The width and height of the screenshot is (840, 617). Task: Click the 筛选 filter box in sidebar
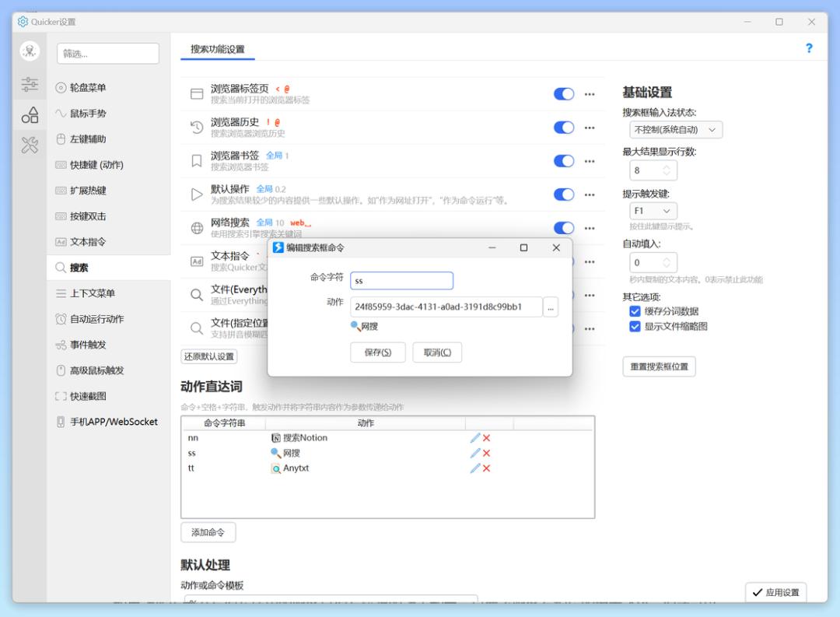pyautogui.click(x=108, y=54)
